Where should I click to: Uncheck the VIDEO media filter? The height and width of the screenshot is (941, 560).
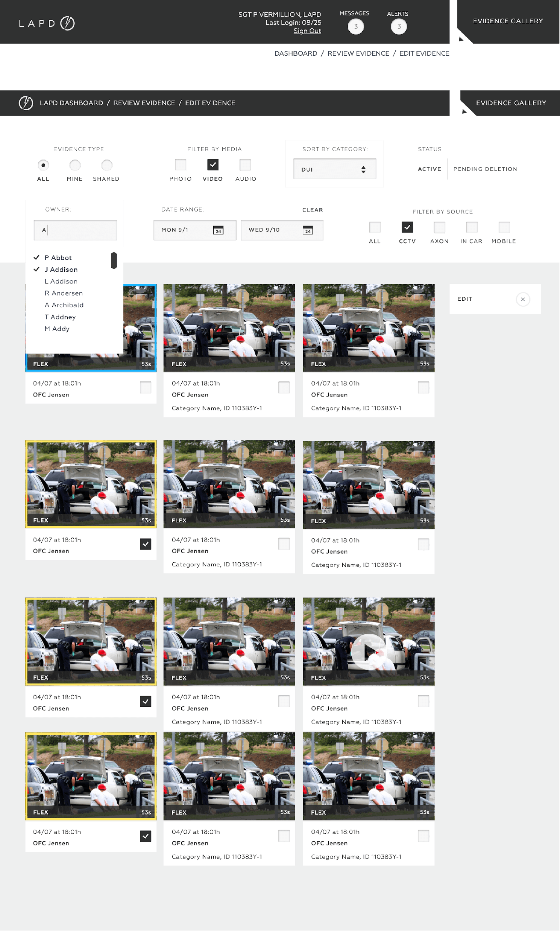[213, 164]
